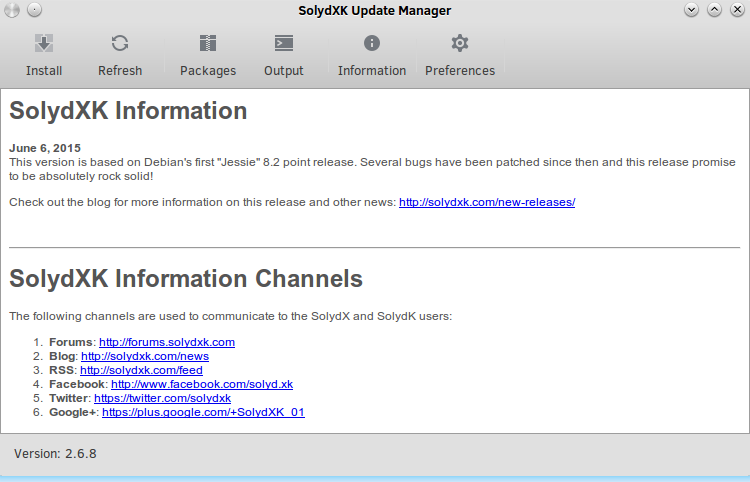
Task: Open the solydxk.com/news blog link
Action: (x=145, y=356)
